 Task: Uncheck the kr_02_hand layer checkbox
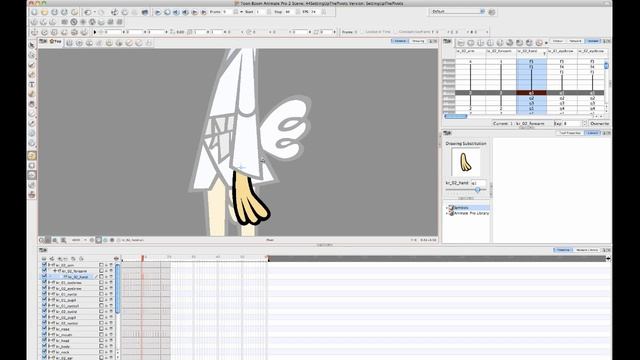44,276
